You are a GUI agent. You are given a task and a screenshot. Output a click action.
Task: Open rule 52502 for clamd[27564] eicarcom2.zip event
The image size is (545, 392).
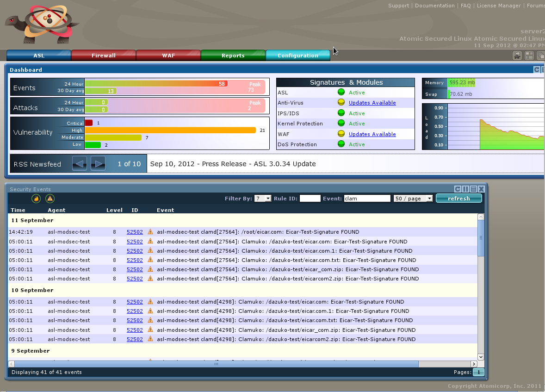click(135, 279)
